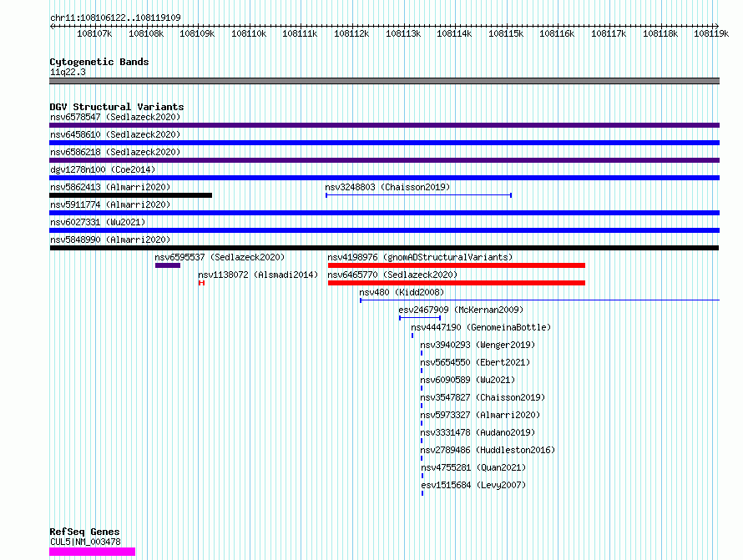Select the purple bar under nsv6578547
This screenshot has height=560, width=743.
384,125
